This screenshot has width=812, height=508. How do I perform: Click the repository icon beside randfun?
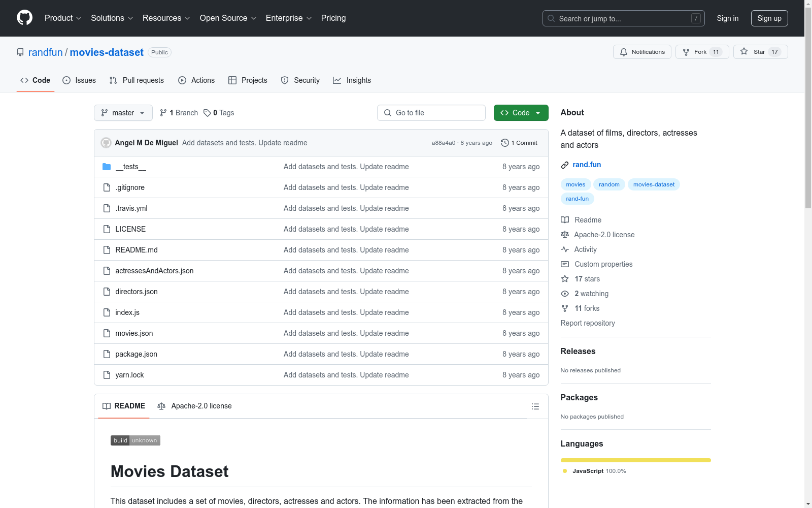[20, 52]
